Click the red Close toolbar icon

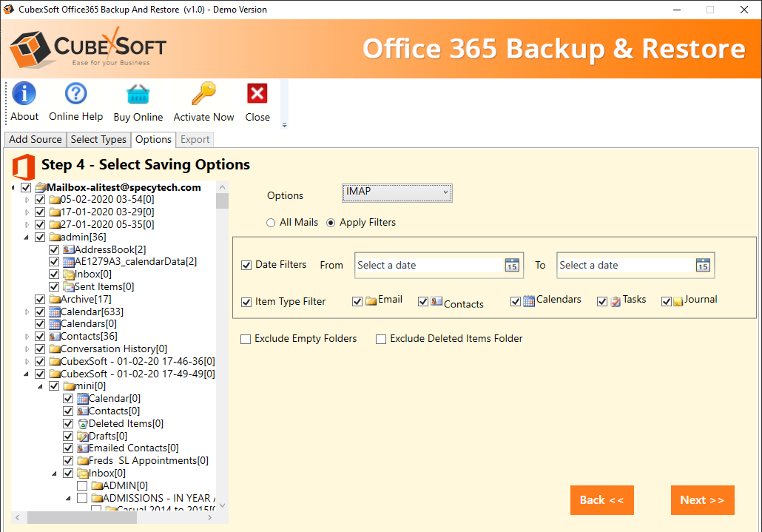(x=257, y=93)
